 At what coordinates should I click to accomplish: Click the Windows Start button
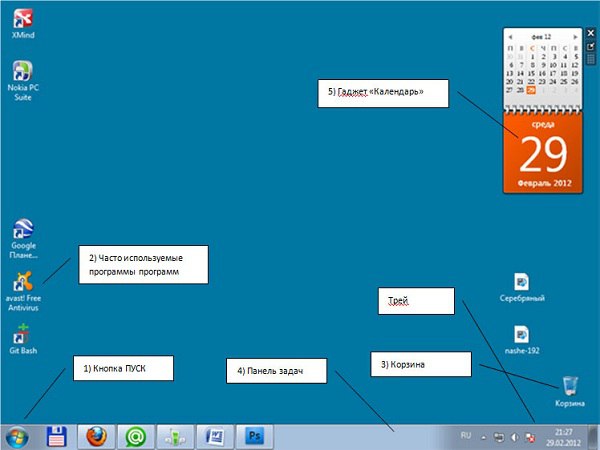click(16, 437)
